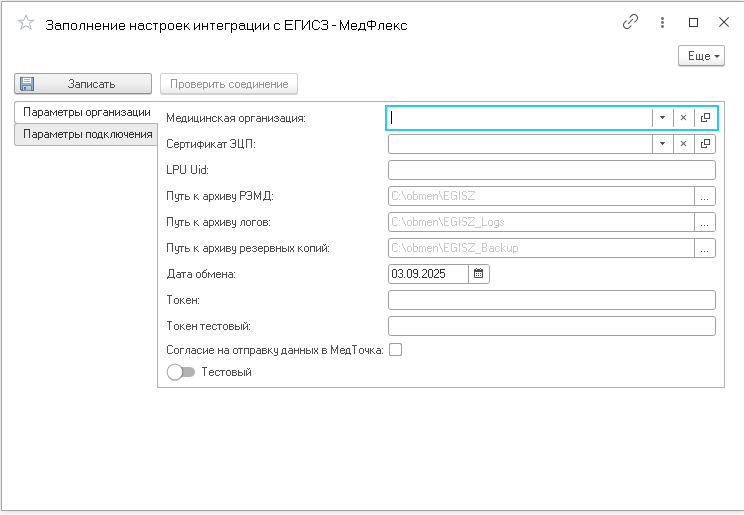Open the three-dot options menu

coord(662,22)
